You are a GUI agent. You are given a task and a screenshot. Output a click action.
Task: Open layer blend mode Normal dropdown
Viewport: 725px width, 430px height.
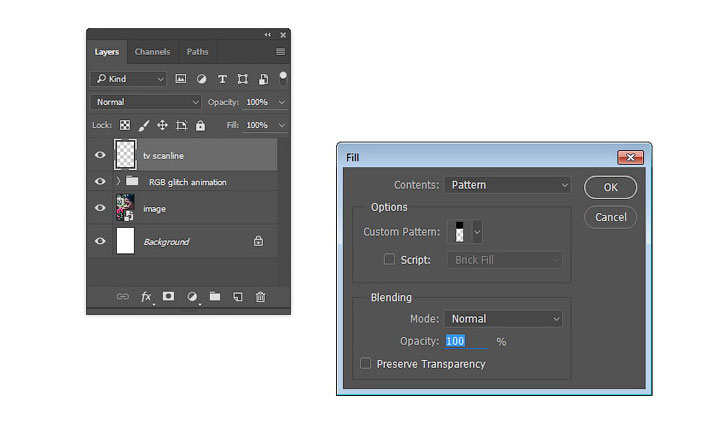(x=146, y=102)
